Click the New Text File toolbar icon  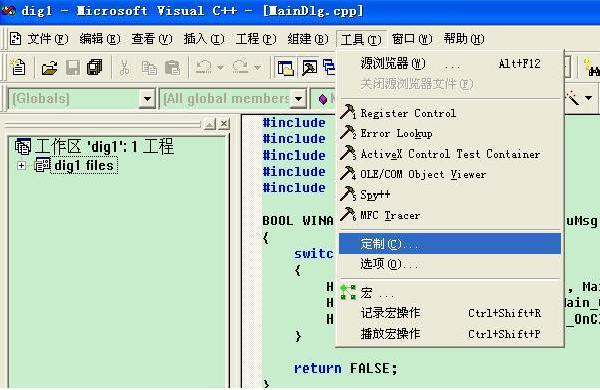(x=18, y=67)
